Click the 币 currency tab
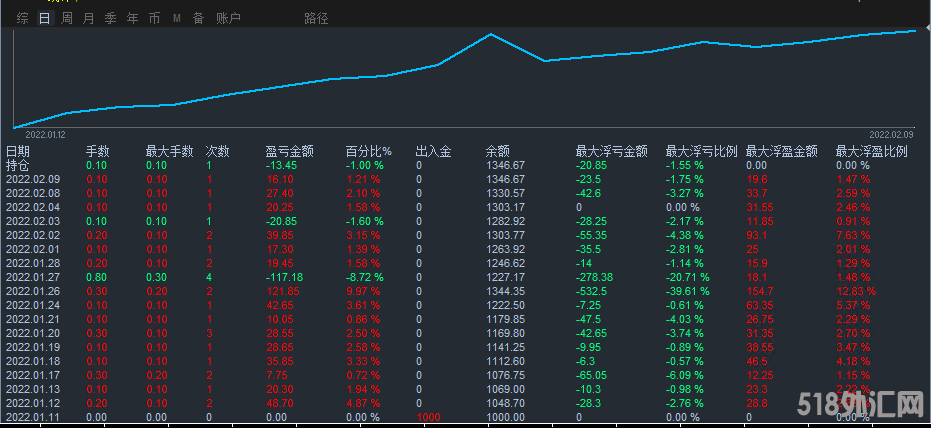This screenshot has height=428, width=931. (154, 18)
